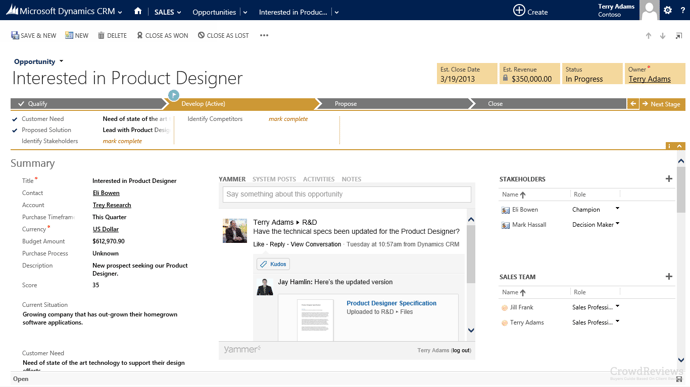This screenshot has width=690, height=387.
Task: Add a sales team member plus icon
Action: (669, 276)
